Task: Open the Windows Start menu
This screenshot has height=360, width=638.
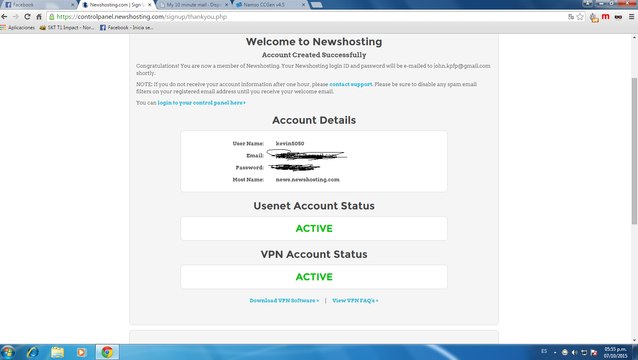Action: click(x=8, y=352)
